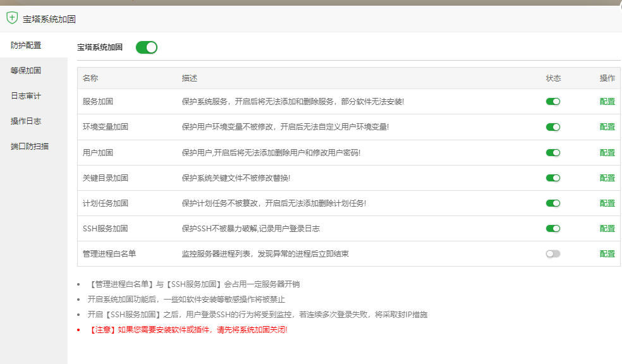Switch to the 日志审计 tab
The width and height of the screenshot is (622, 364).
[34, 96]
